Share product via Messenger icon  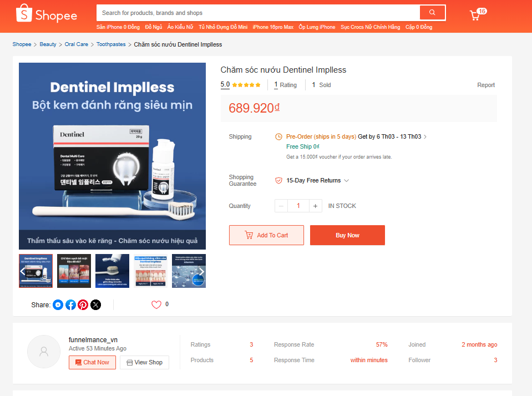coord(58,304)
